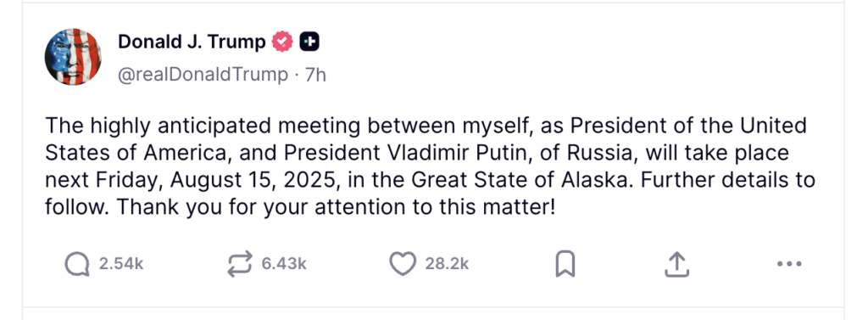868x320 pixels.
Task: Like the post with heart icon
Action: tap(403, 264)
